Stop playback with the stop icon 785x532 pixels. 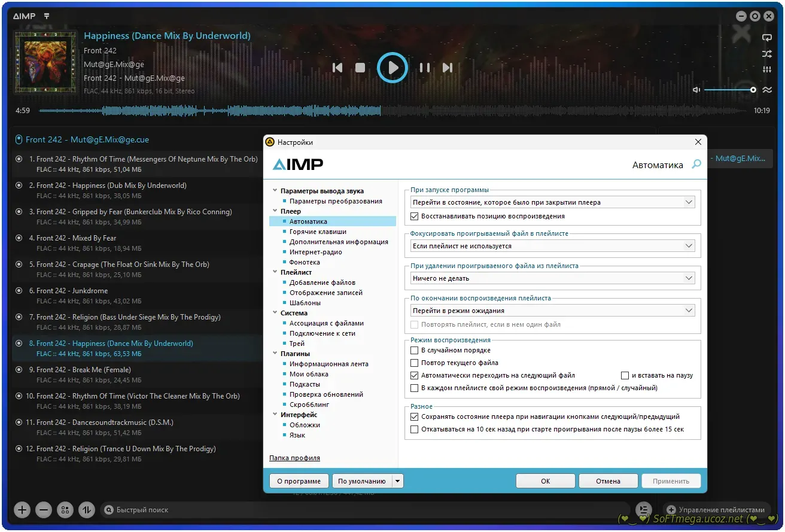tap(360, 68)
